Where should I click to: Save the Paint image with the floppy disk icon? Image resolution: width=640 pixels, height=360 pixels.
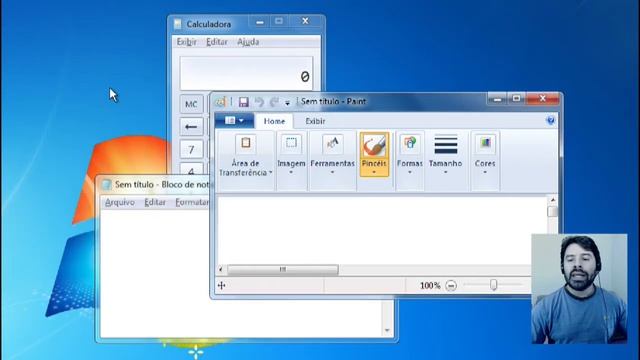tap(244, 102)
